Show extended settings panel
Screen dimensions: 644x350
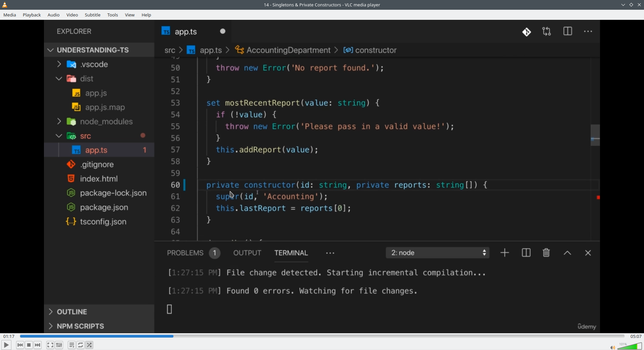pyautogui.click(x=59, y=345)
